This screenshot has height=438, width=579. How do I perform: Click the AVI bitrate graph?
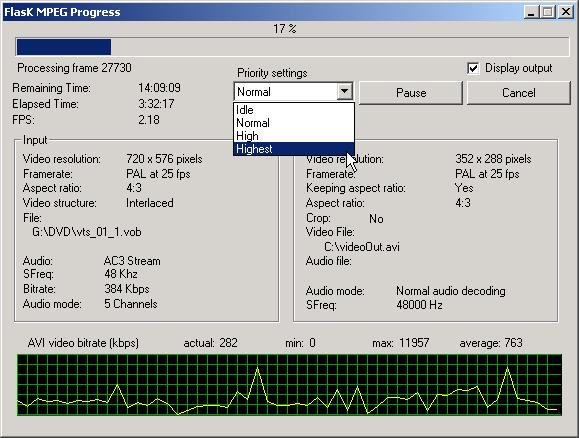290,385
